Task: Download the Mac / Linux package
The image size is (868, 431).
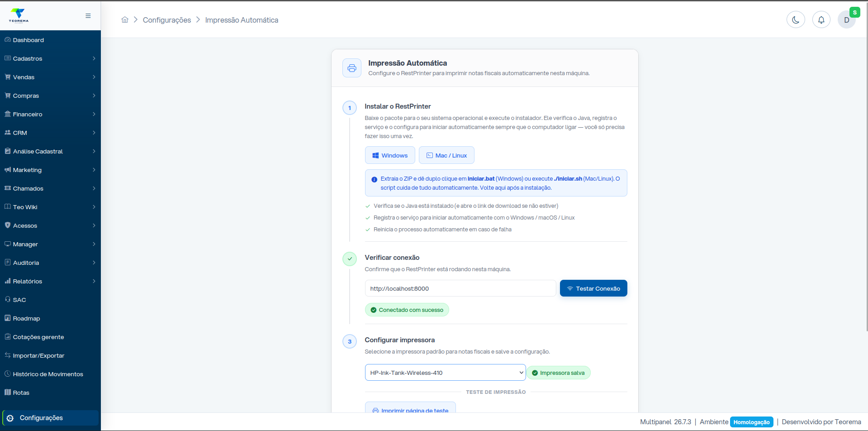Action: 446,155
